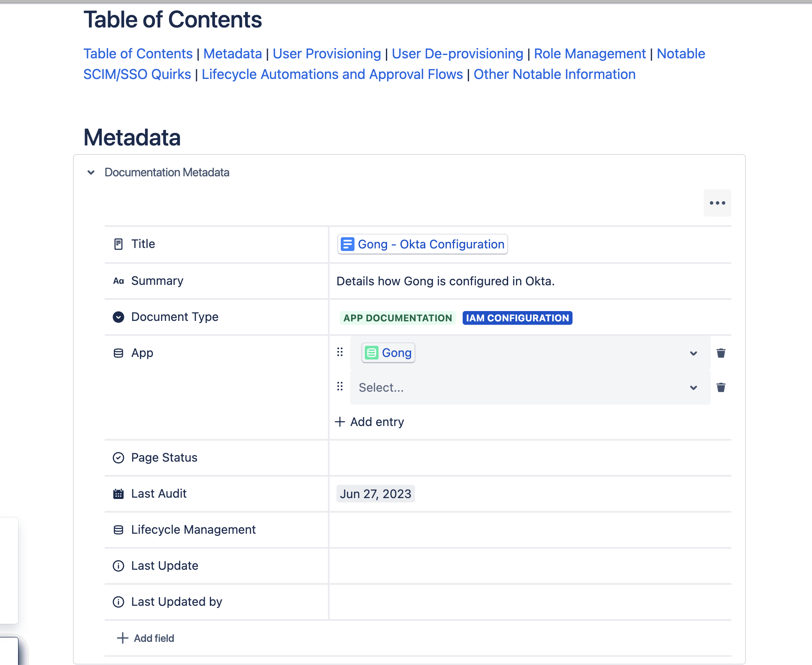
Task: Open the three-dot more options menu
Action: point(717,203)
